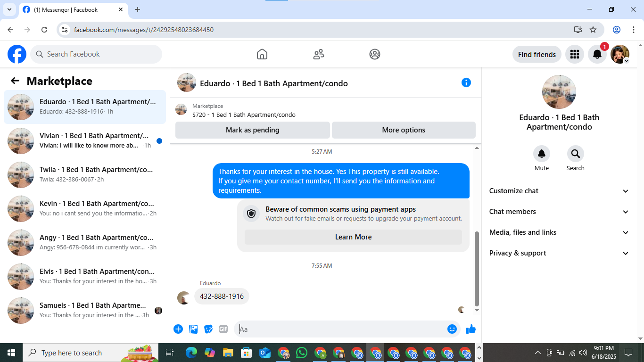
Task: Click Learn More on the scam warning
Action: click(353, 237)
